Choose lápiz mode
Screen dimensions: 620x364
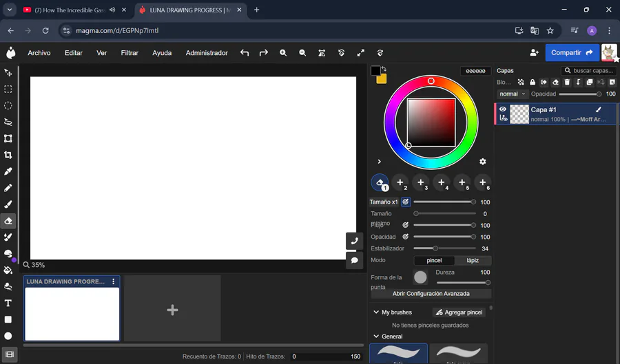[473, 260]
